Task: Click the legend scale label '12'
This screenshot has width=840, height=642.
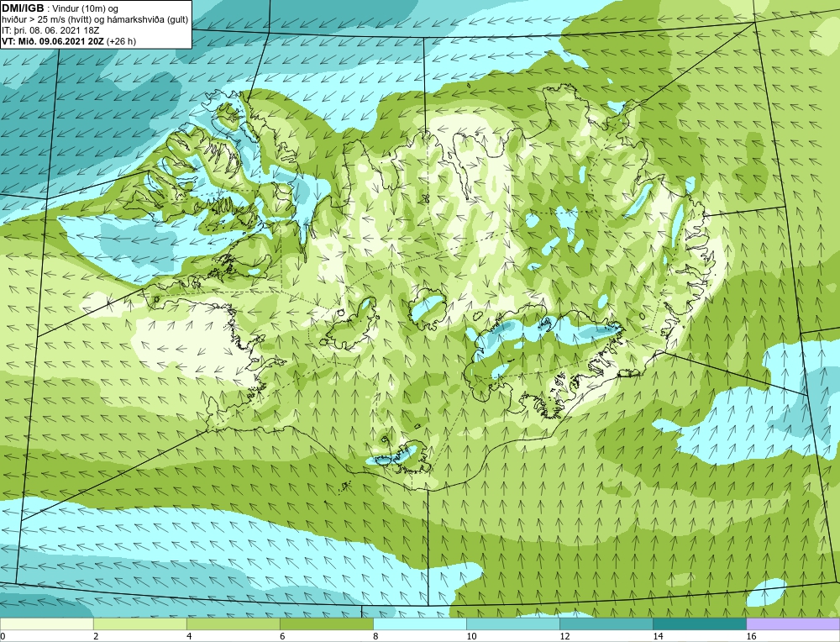Action: tap(564, 636)
